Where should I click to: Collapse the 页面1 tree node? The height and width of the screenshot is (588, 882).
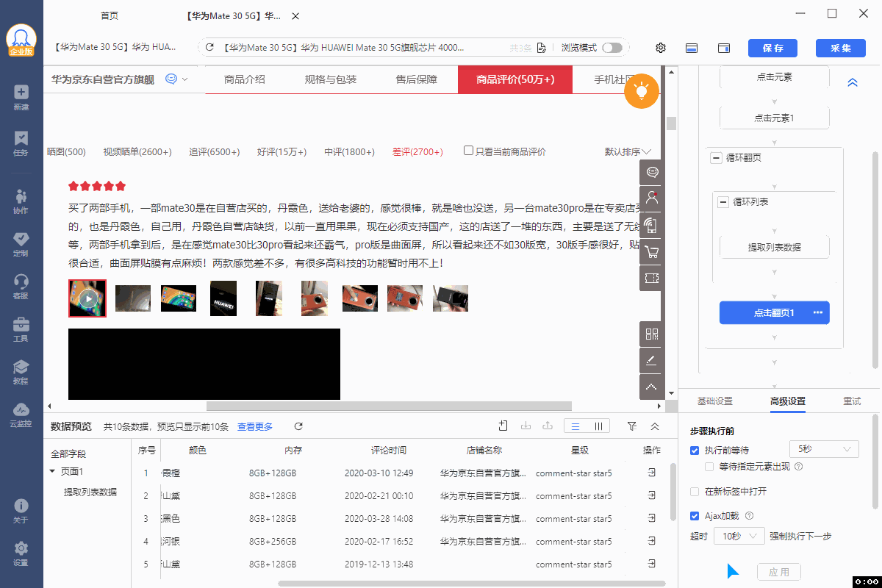pyautogui.click(x=52, y=471)
